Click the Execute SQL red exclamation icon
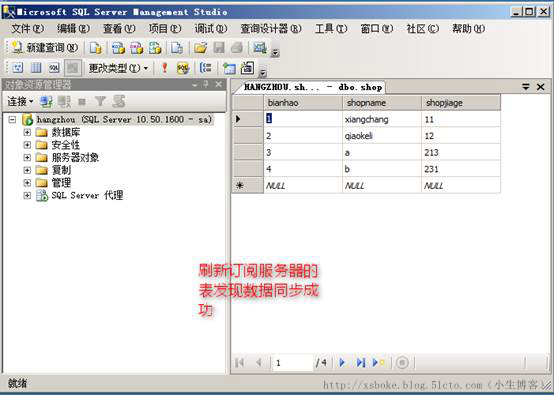 tap(165, 67)
